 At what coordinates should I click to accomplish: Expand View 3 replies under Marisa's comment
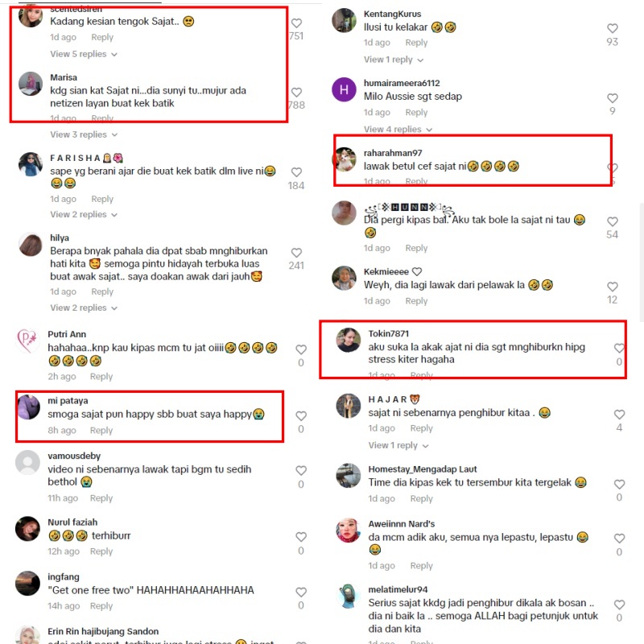(x=84, y=134)
